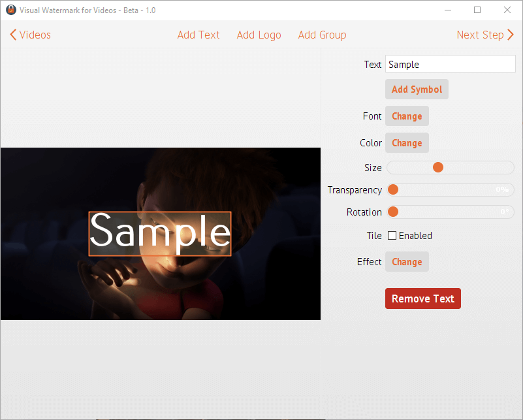Open the Font Change button
Viewport: 523px width, 420px height.
(x=407, y=116)
